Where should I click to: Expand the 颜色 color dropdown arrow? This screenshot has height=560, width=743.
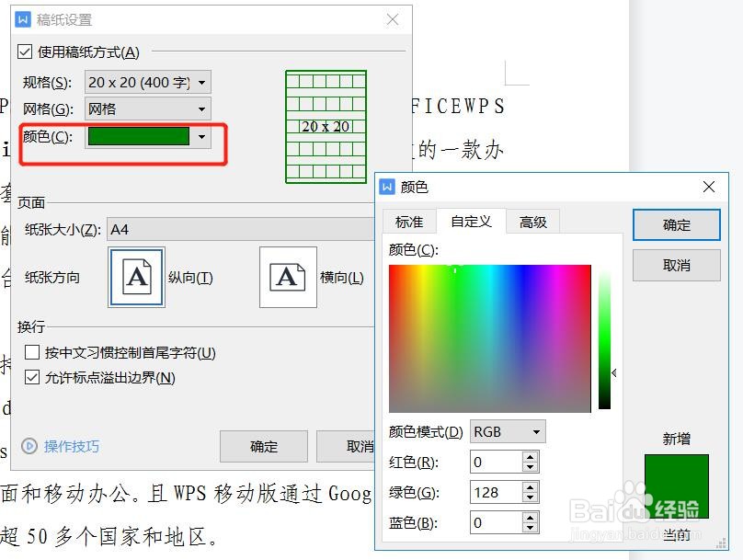(x=201, y=135)
